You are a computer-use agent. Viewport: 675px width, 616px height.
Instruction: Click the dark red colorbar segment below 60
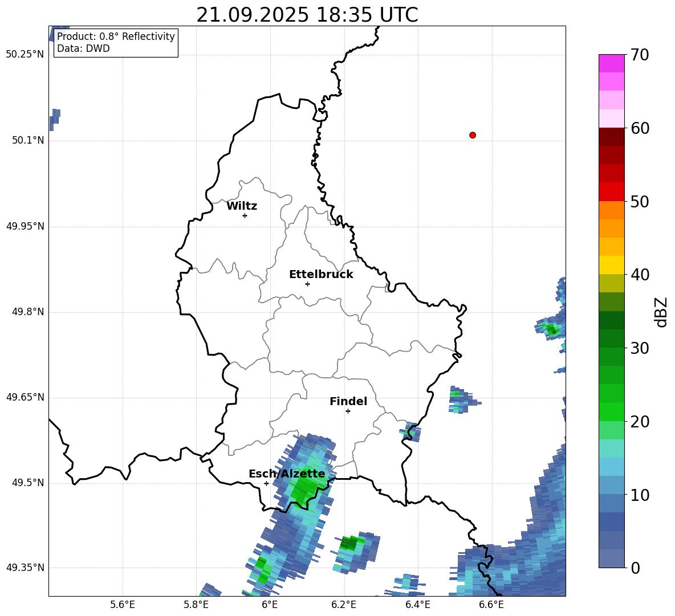pos(611,137)
